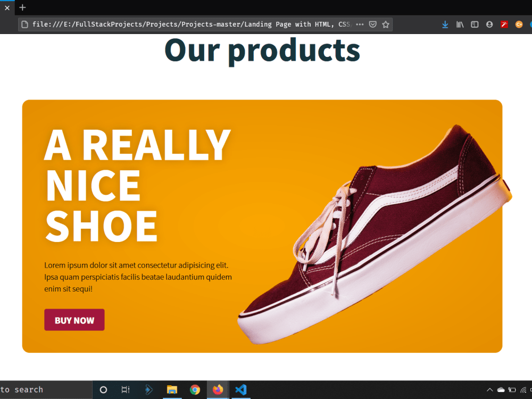Image resolution: width=532 pixels, height=399 pixels.
Task: Switch to Visual Studio Code on taskbar
Action: pyautogui.click(x=240, y=389)
